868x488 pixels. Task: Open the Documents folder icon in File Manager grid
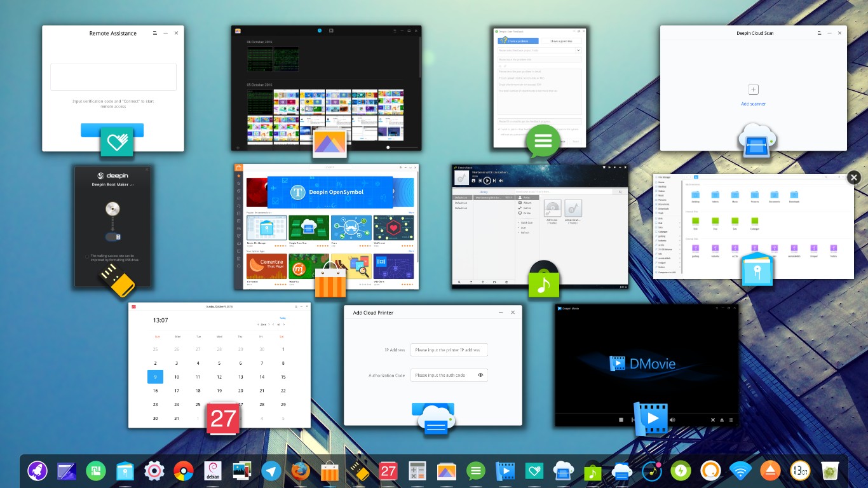point(774,194)
